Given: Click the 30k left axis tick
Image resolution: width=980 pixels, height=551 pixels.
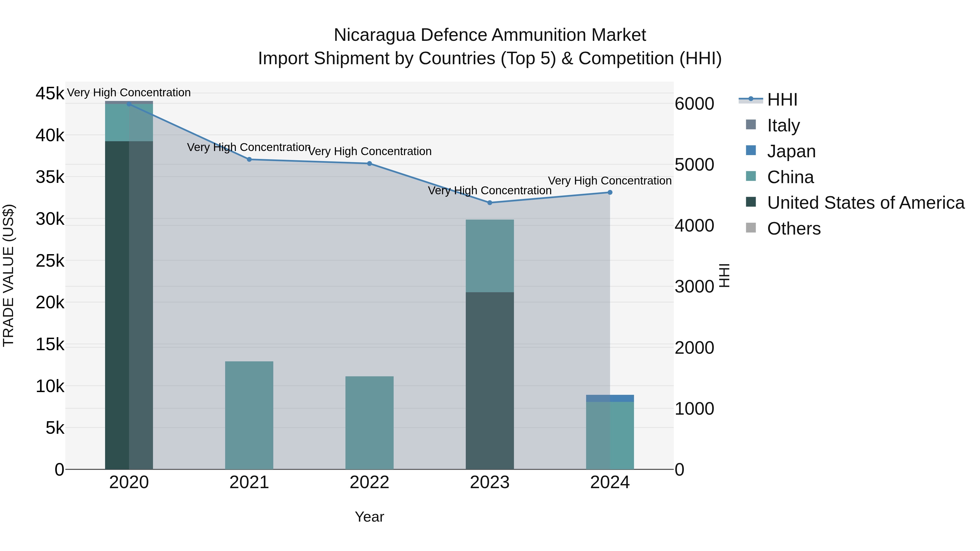Looking at the screenshot, I should point(50,219).
